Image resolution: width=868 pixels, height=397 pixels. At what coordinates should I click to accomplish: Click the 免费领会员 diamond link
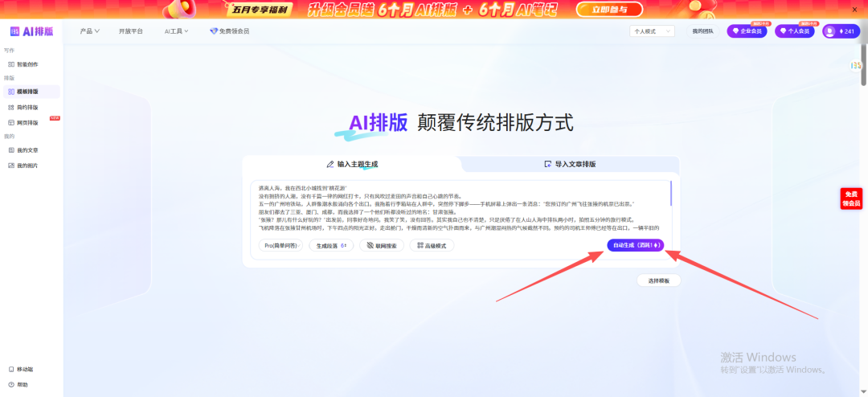point(230,31)
